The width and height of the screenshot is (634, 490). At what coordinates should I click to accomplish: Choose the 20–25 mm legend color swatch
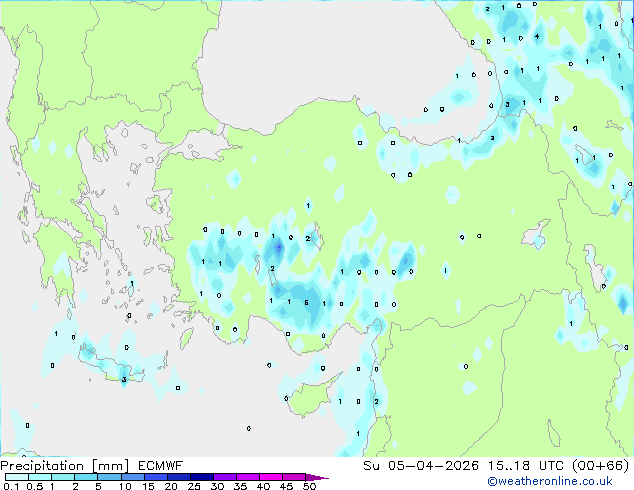click(x=178, y=477)
